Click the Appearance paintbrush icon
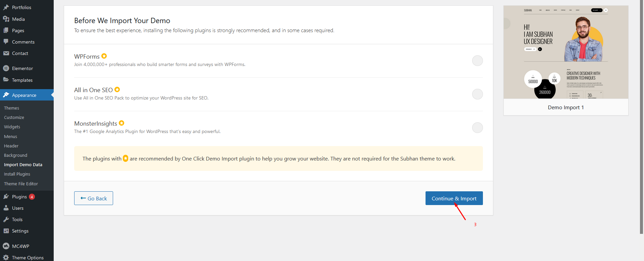This screenshot has height=261, width=644. [x=6, y=95]
